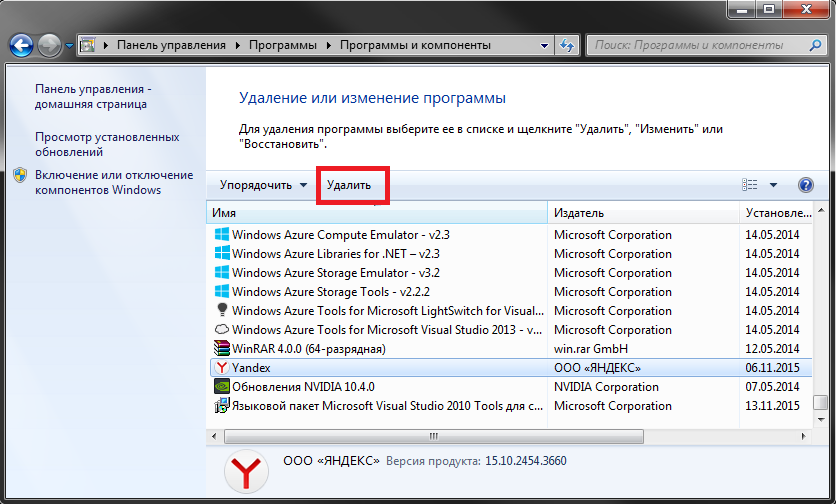Open Включение или отключение компонентов Windows
This screenshot has width=836, height=504.
pos(114,182)
